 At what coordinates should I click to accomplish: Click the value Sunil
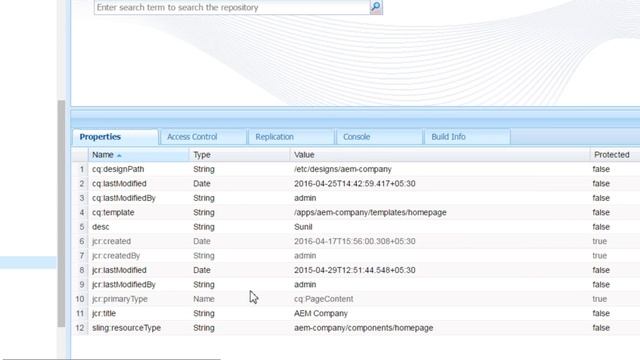pyautogui.click(x=303, y=227)
